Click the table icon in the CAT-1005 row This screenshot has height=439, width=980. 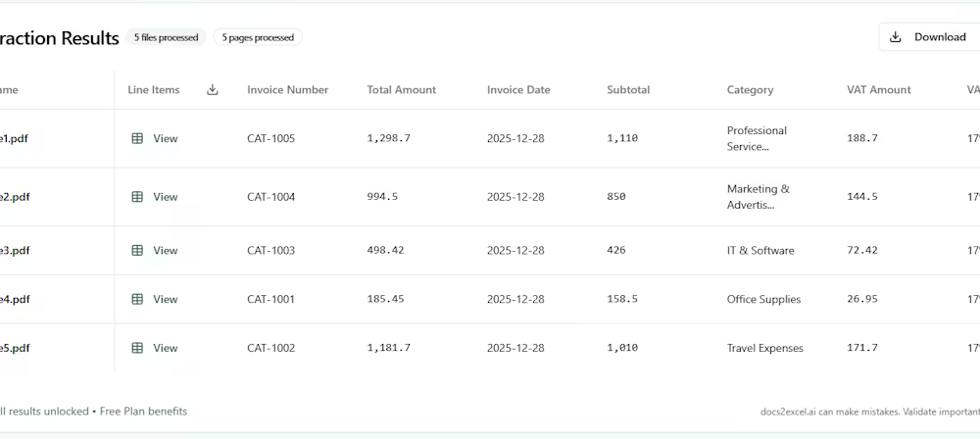click(x=137, y=139)
